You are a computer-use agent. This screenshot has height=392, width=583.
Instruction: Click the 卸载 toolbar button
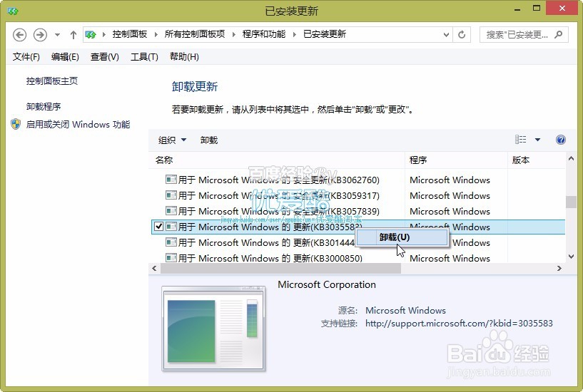(208, 140)
